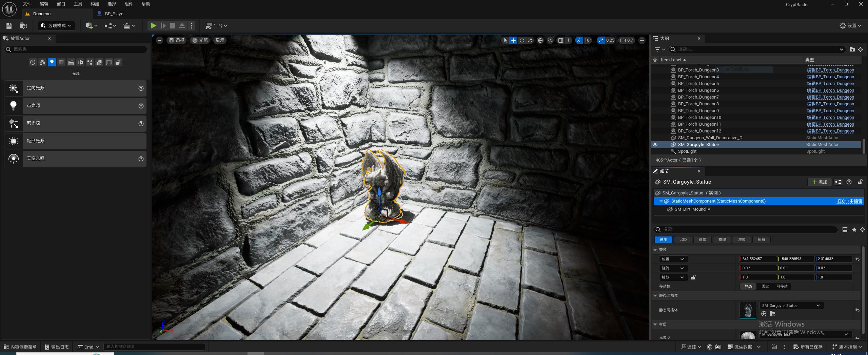Screen dimensions: 868x355
Task: Select Recently Placed clock category
Action: [x=33, y=62]
